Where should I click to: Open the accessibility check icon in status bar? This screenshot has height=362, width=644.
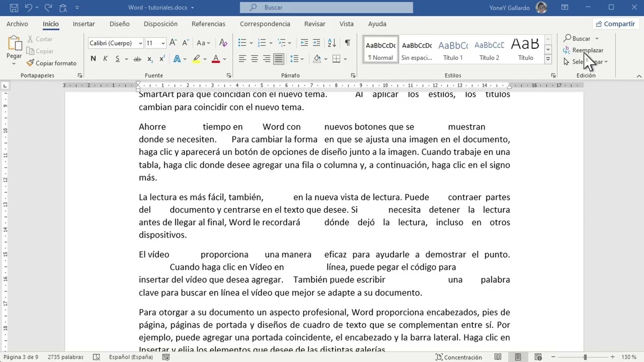[166, 357]
